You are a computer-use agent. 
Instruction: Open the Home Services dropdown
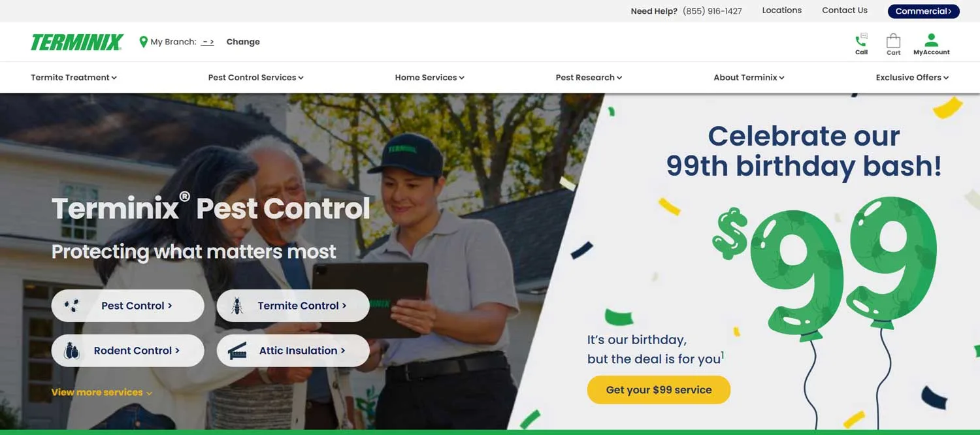click(x=430, y=77)
